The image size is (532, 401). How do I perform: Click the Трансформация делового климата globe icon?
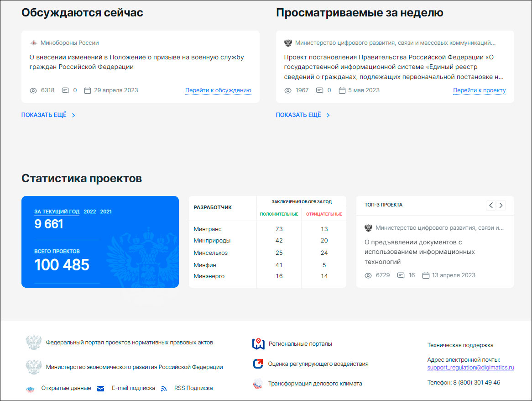258,384
